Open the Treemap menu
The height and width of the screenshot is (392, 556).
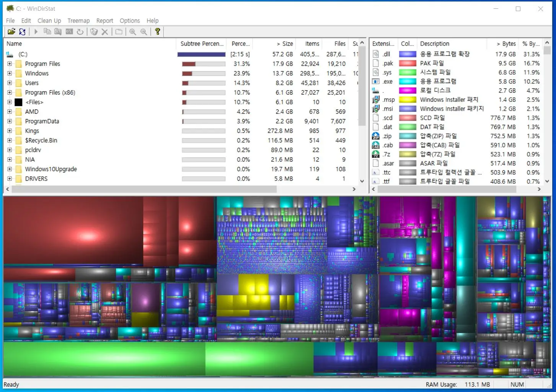coord(78,21)
